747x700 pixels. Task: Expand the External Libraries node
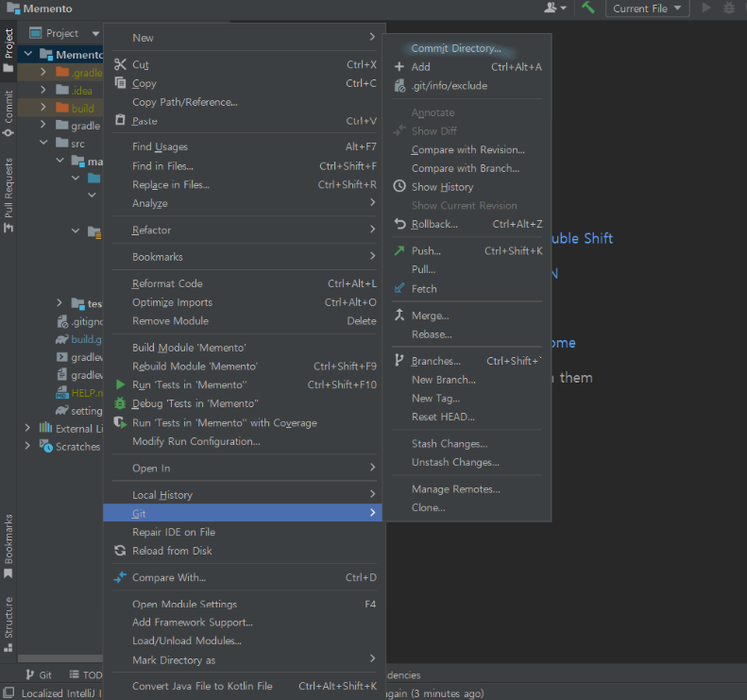(x=27, y=428)
